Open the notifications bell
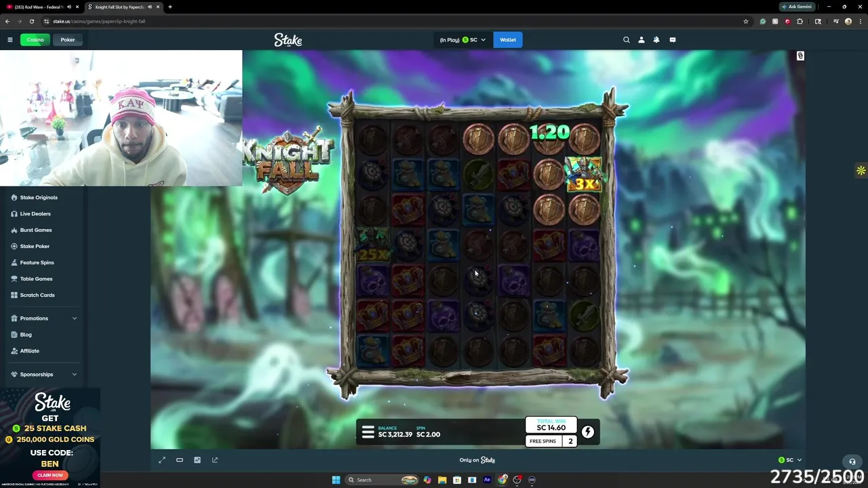 (x=656, y=39)
